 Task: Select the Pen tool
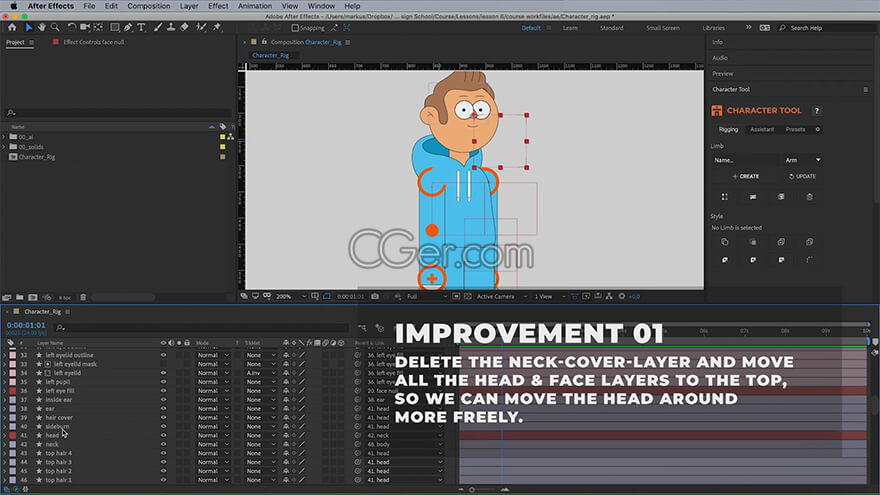pyautogui.click(x=128, y=27)
